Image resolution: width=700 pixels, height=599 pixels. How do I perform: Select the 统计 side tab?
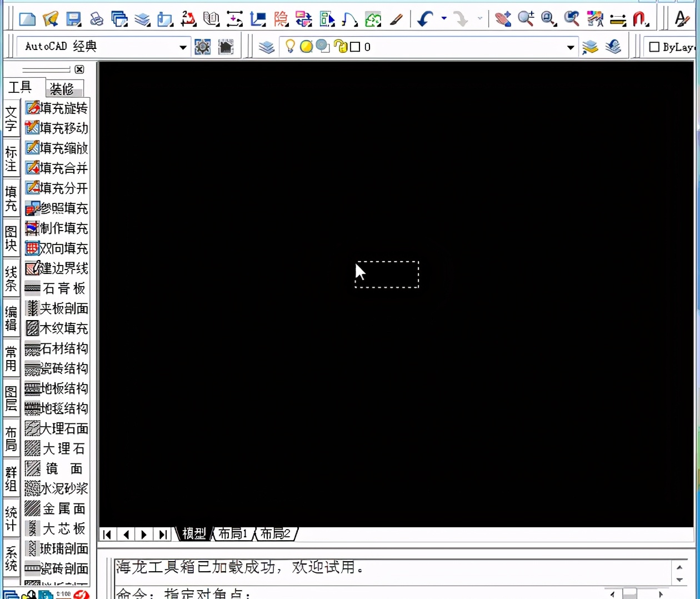(x=11, y=518)
